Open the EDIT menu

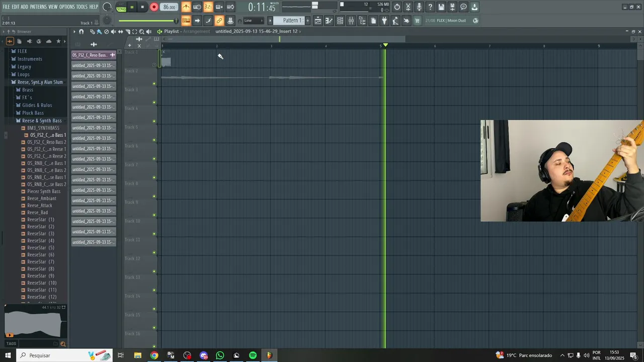(x=16, y=7)
